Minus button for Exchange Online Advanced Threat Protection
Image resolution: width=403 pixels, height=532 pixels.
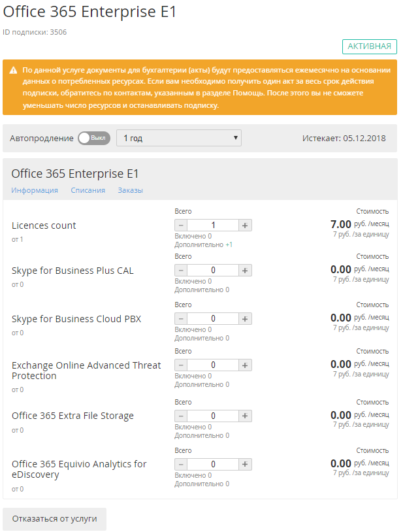click(181, 365)
